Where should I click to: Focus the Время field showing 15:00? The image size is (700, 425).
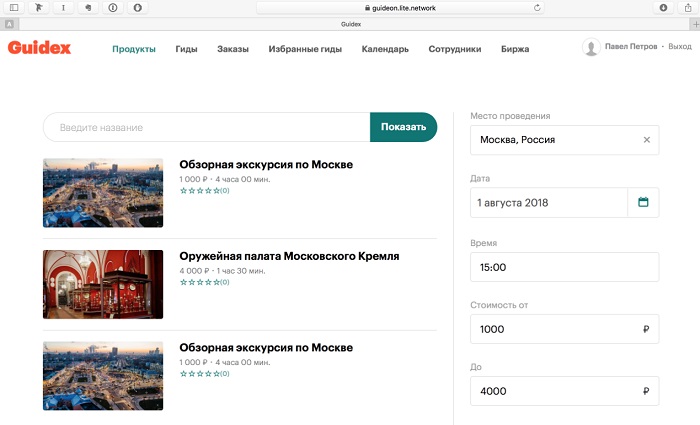tap(564, 267)
